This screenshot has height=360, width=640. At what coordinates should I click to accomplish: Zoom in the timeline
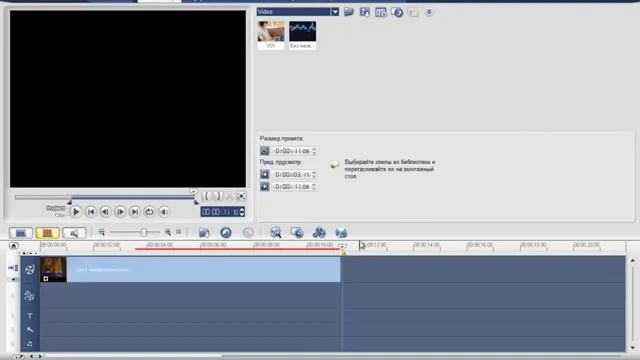coord(168,232)
